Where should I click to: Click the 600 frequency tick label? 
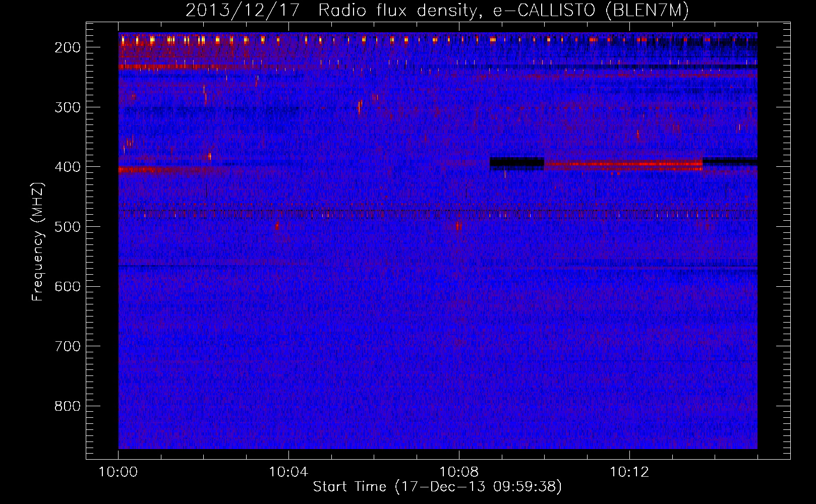68,286
